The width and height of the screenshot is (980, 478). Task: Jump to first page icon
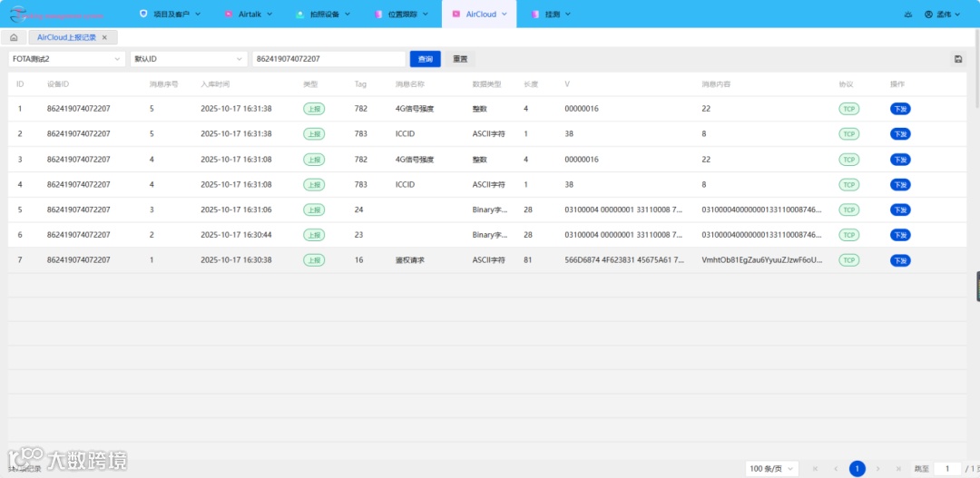pyautogui.click(x=815, y=469)
